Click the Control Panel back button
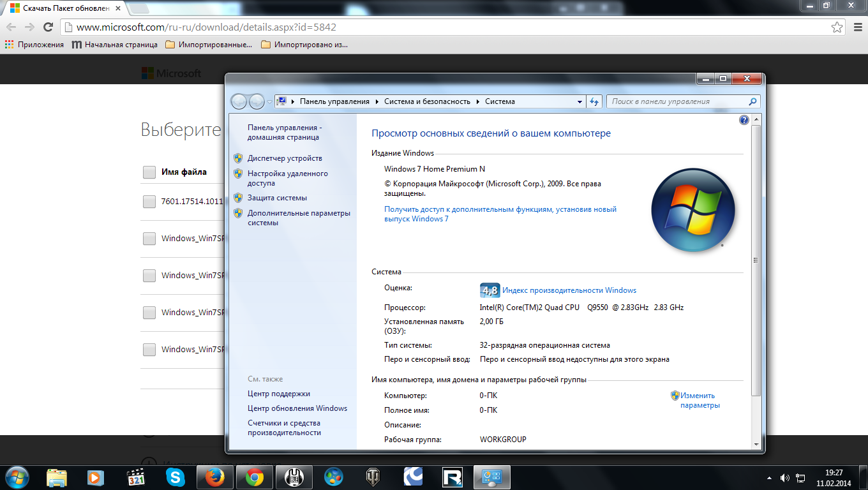 [x=239, y=101]
